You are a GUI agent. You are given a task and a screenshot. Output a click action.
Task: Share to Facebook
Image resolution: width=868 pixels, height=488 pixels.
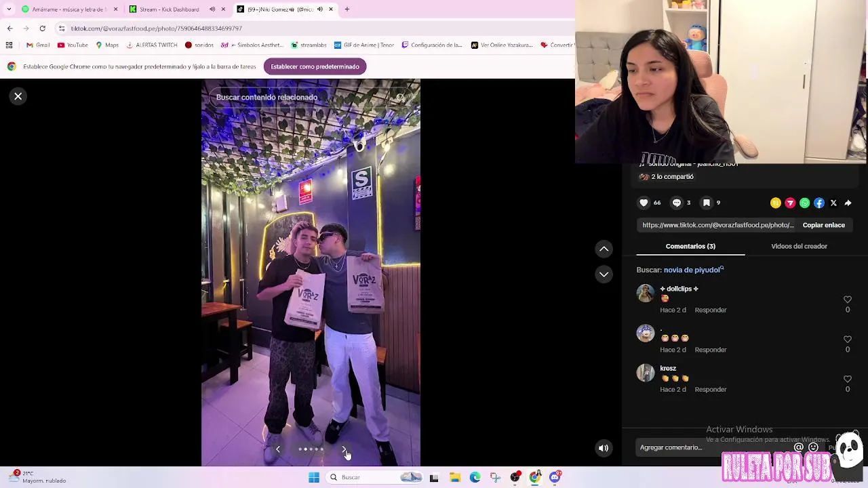pyautogui.click(x=819, y=203)
